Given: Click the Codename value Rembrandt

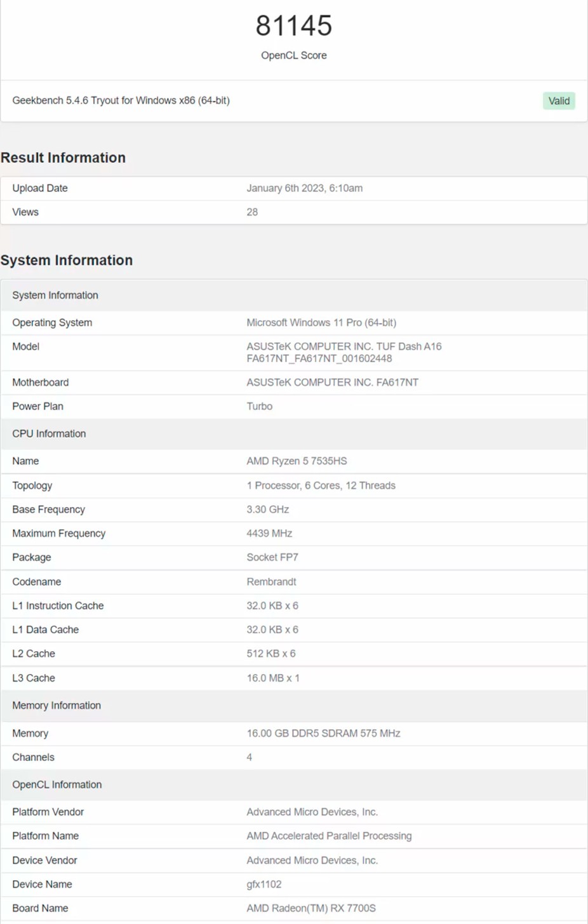Looking at the screenshot, I should coord(271,581).
